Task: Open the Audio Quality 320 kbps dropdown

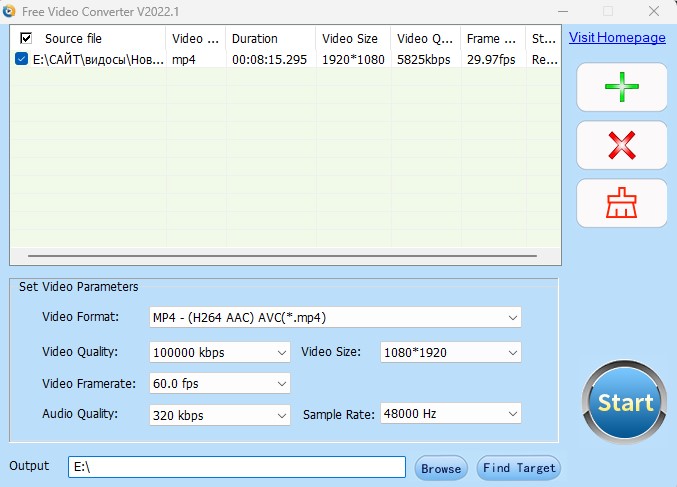Action: pyautogui.click(x=219, y=415)
